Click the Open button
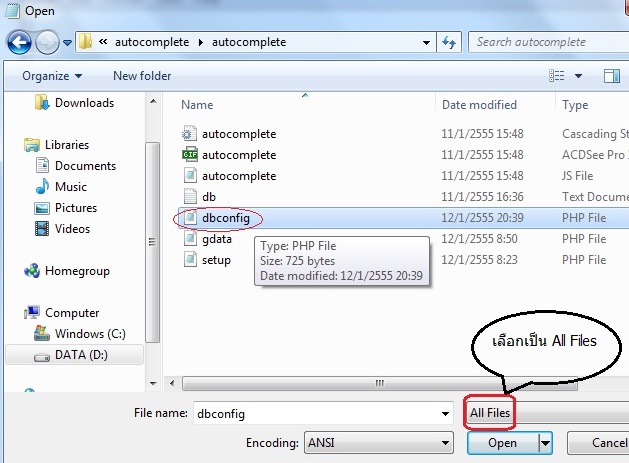Screen dimensions: 629x463 [x=502, y=443]
